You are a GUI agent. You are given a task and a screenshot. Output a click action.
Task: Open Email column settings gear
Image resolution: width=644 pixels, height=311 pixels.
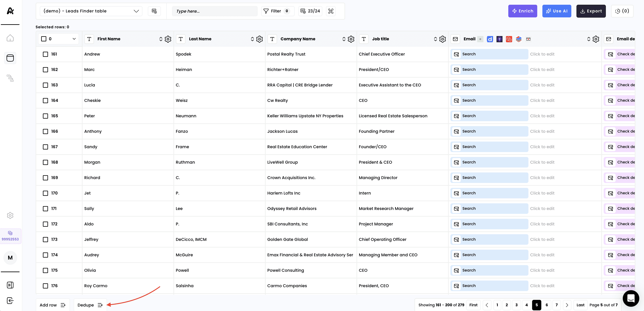596,39
